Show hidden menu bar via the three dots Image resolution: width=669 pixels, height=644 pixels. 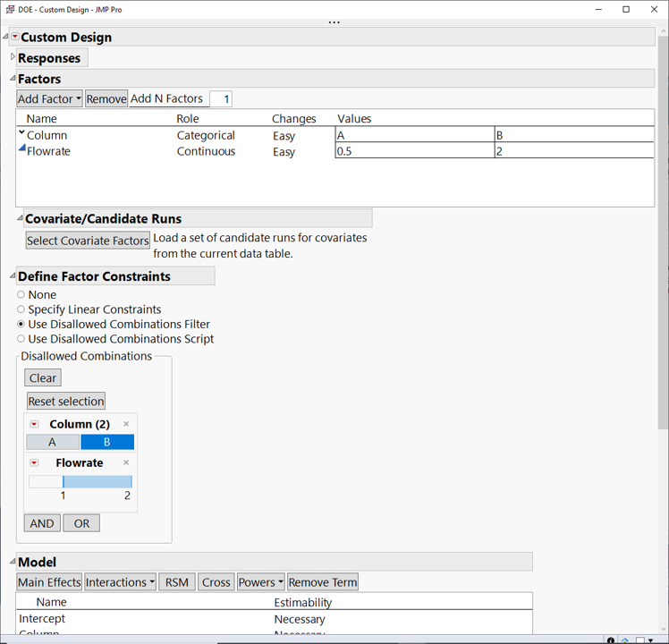334,22
